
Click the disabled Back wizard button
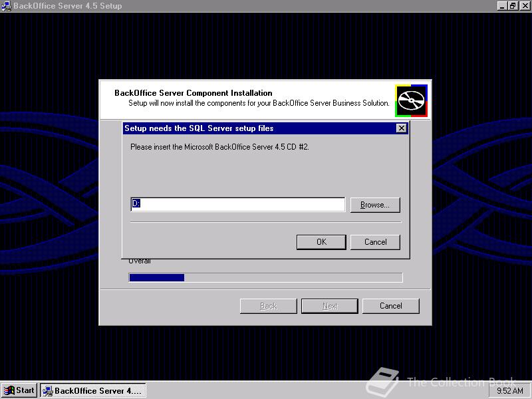click(x=269, y=306)
